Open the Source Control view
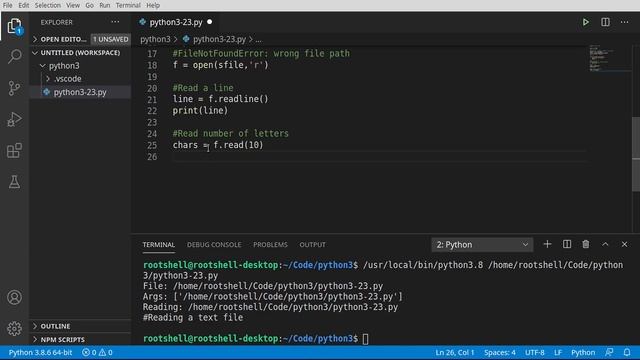 pos(14,88)
